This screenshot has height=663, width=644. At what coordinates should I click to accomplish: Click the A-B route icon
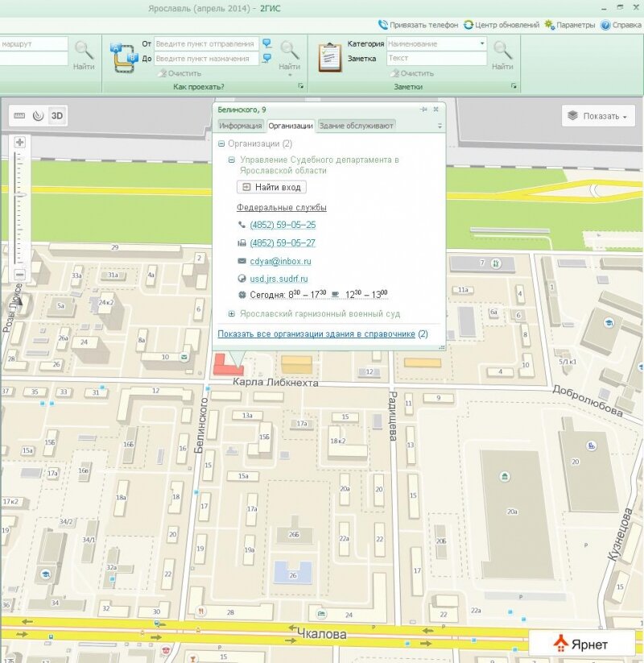click(x=124, y=57)
